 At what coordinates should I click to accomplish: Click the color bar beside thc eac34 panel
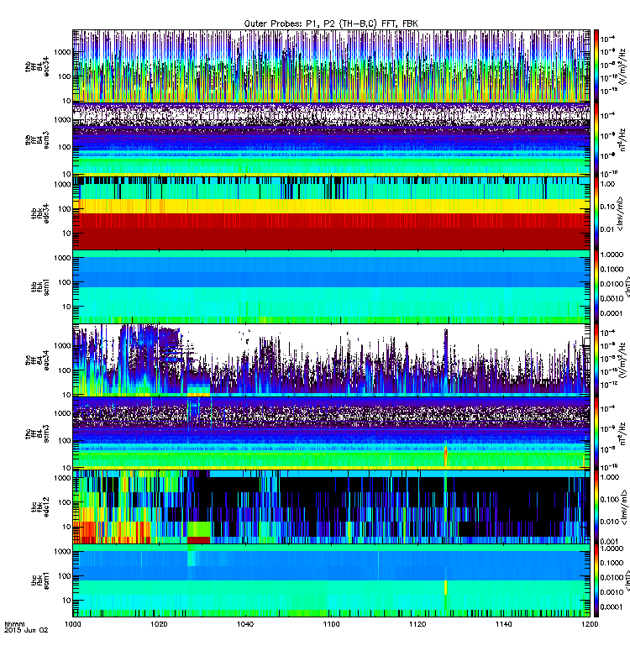pyautogui.click(x=596, y=360)
